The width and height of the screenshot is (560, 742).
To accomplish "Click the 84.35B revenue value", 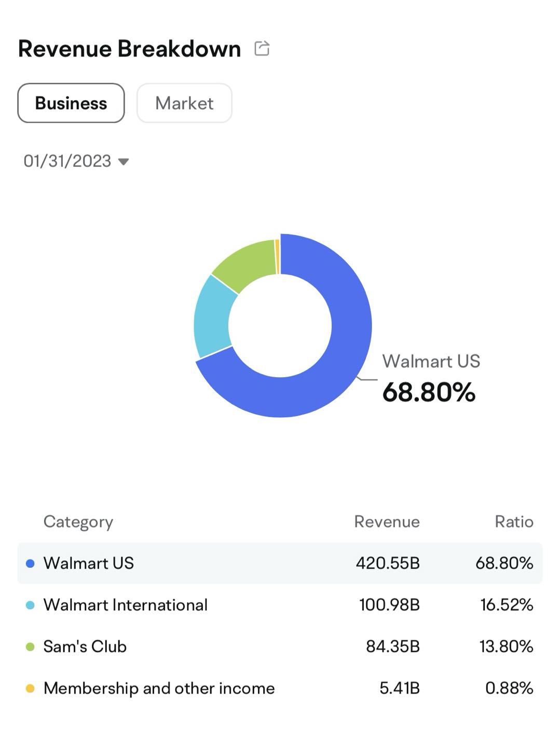I will 393,646.
